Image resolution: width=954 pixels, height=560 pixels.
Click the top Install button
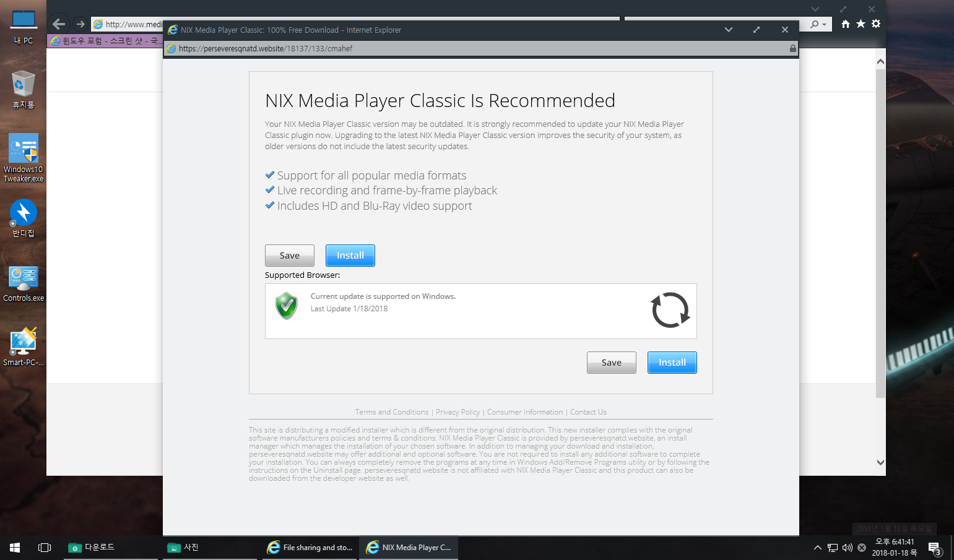coord(350,256)
